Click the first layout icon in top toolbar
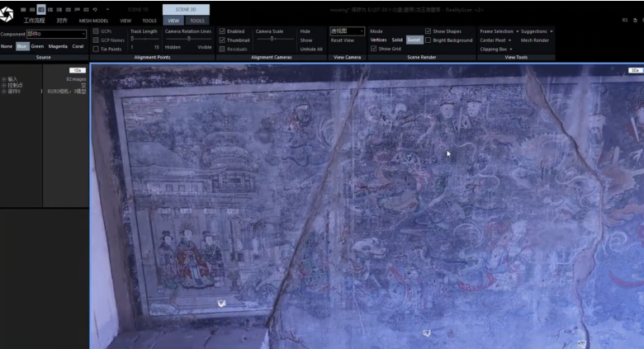Screen dimensions: 644x349 23,9
